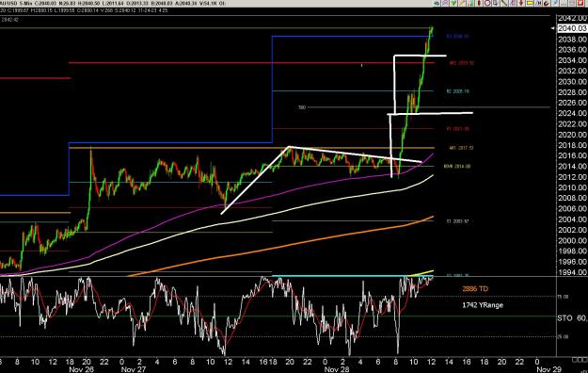This screenshot has width=588, height=373.
Task: Click the 2024.00 price axis label
Action: coord(572,113)
